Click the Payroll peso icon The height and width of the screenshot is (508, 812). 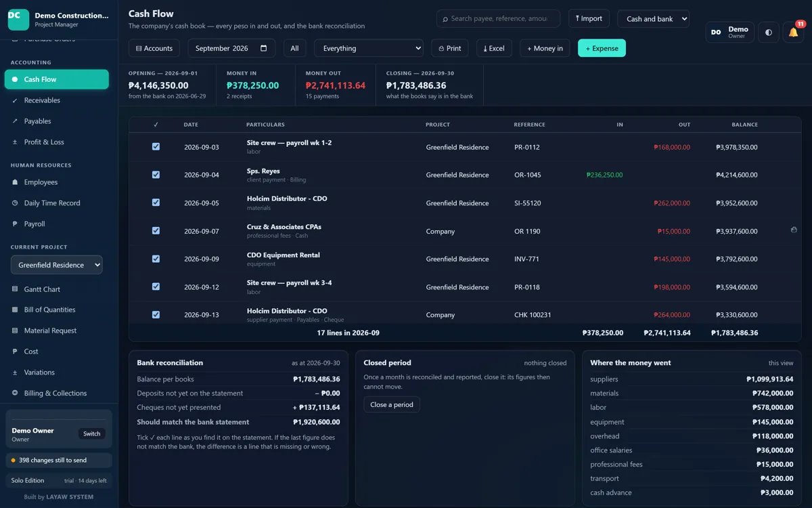[15, 224]
